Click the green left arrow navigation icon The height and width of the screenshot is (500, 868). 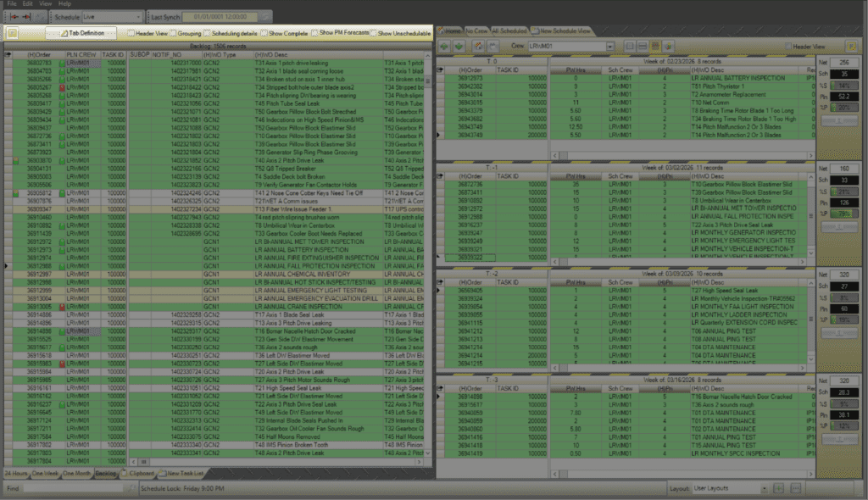coord(444,45)
